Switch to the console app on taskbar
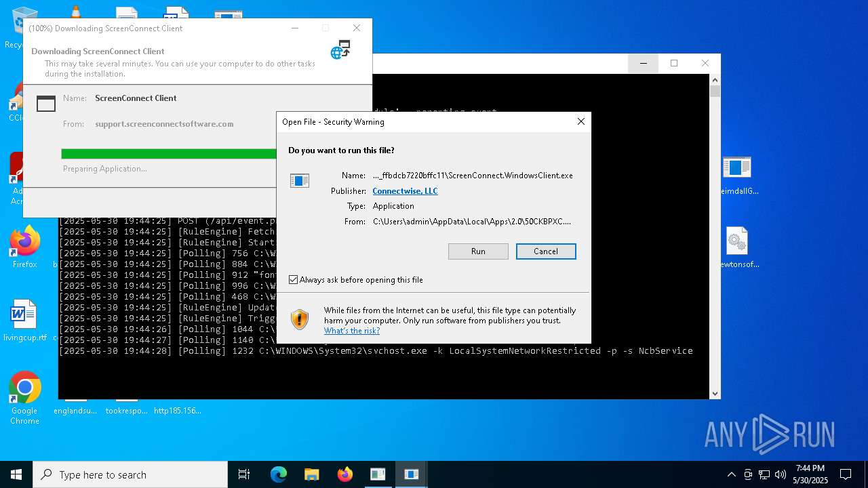 (x=378, y=474)
